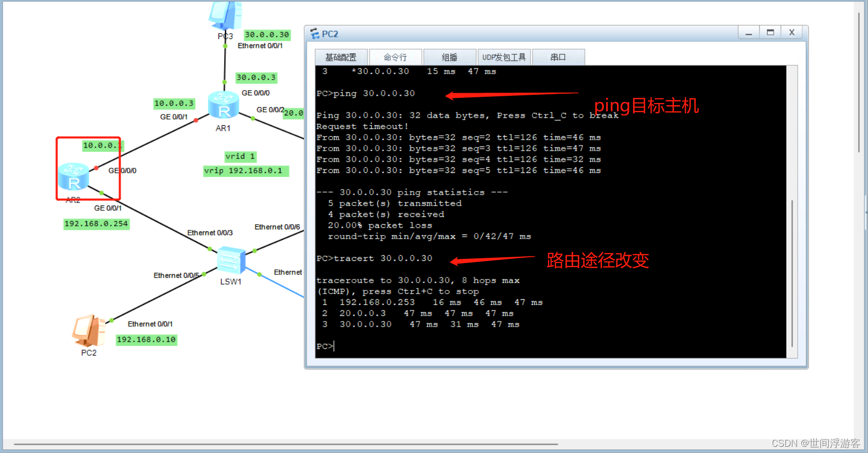Switch to the 命令行 tab
The height and width of the screenshot is (453, 868).
pyautogui.click(x=395, y=57)
